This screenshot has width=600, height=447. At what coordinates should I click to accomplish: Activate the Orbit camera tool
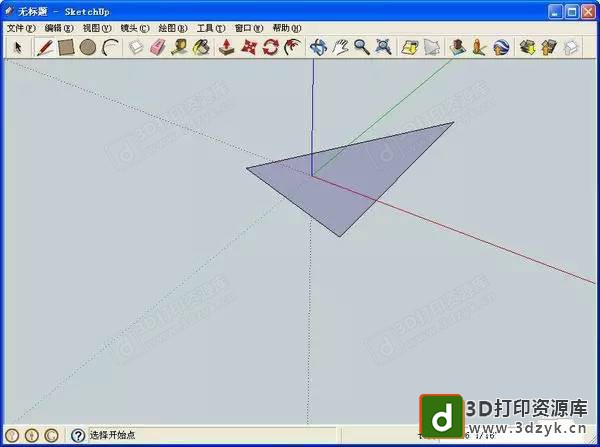(x=318, y=47)
